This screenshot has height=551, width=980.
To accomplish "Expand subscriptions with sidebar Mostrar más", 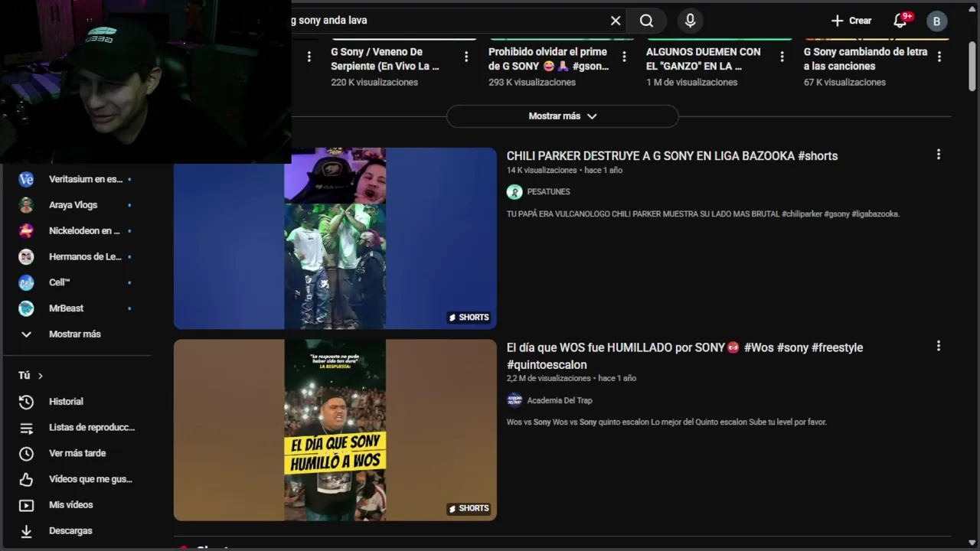I will click(x=75, y=334).
